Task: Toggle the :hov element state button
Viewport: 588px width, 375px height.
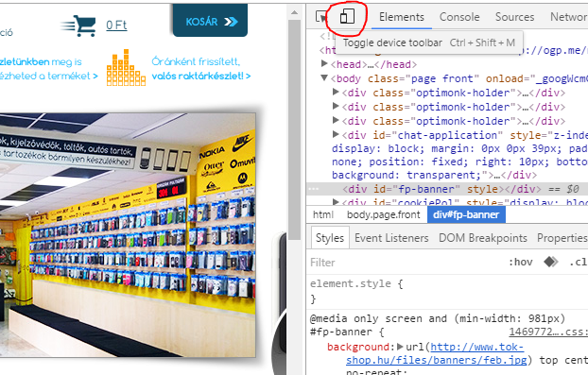Action: [521, 263]
